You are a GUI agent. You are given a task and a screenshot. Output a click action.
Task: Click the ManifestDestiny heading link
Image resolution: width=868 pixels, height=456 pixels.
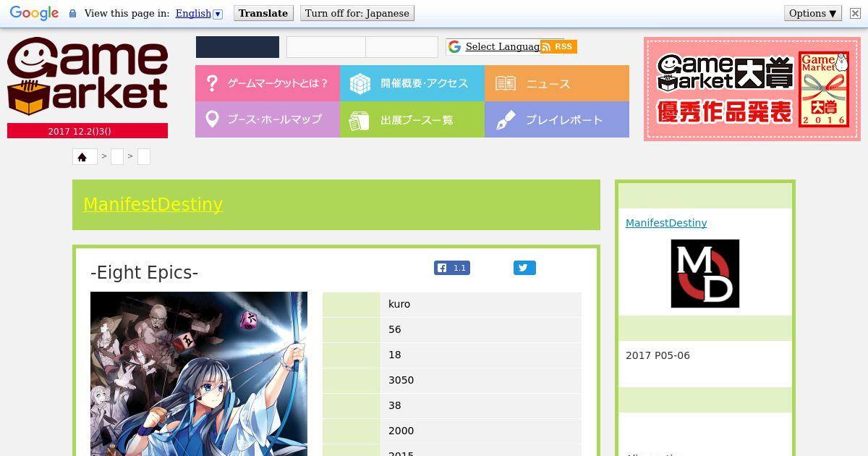(x=153, y=204)
